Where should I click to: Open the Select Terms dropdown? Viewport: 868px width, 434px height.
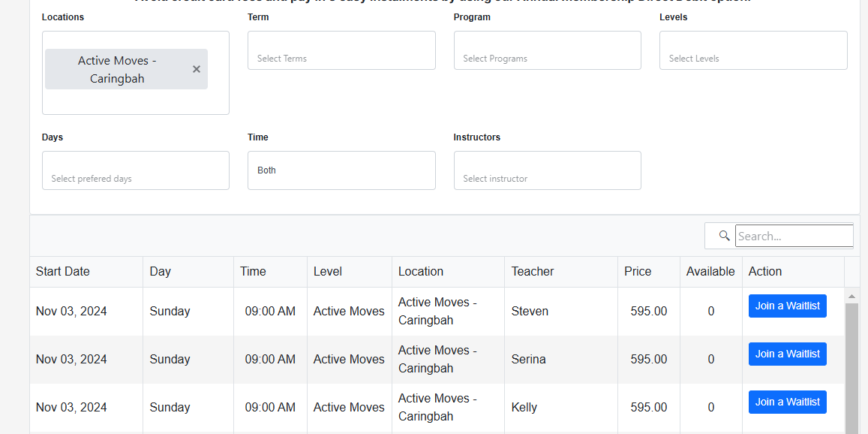click(x=341, y=50)
